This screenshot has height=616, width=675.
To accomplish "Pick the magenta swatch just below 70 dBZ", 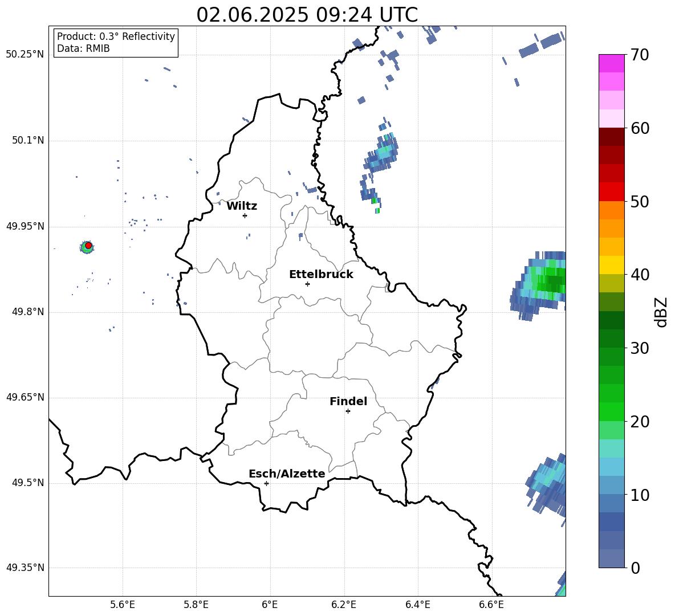I will (611, 63).
